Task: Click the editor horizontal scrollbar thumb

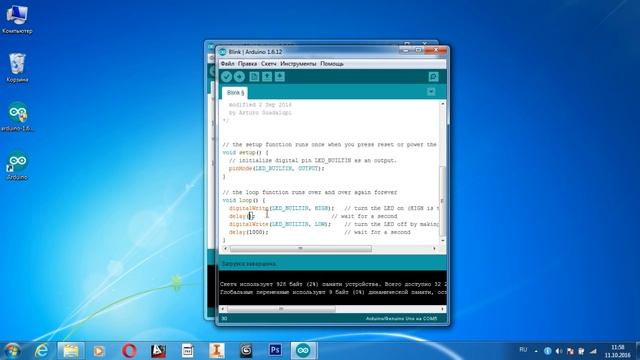Action: [x=300, y=249]
